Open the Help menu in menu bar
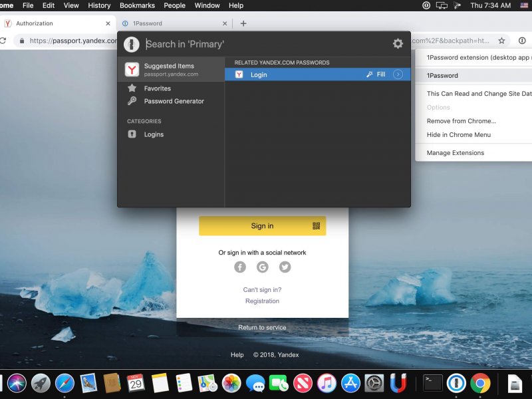532x399 pixels. (236, 5)
